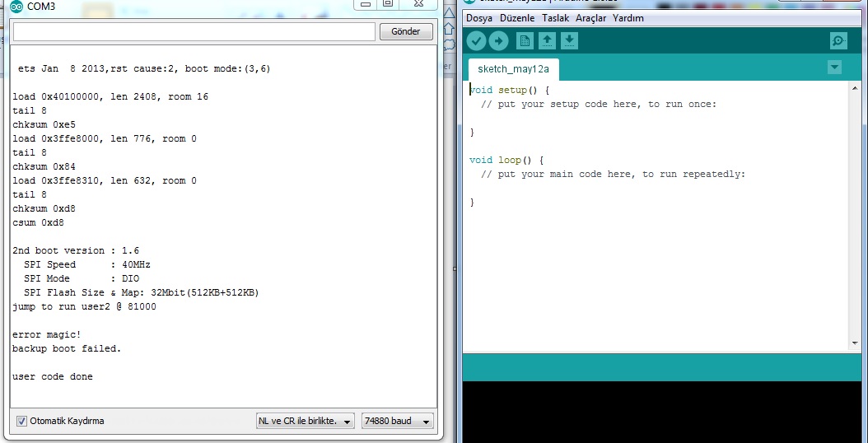The height and width of the screenshot is (443, 868).
Task: Click the serial monitor message input field
Action: pos(194,31)
